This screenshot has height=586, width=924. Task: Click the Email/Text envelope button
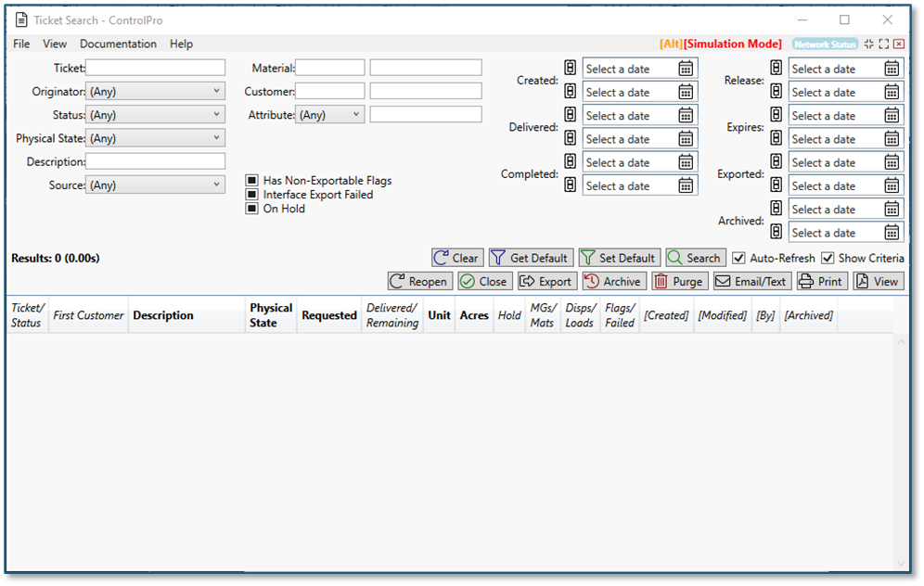coord(751,281)
